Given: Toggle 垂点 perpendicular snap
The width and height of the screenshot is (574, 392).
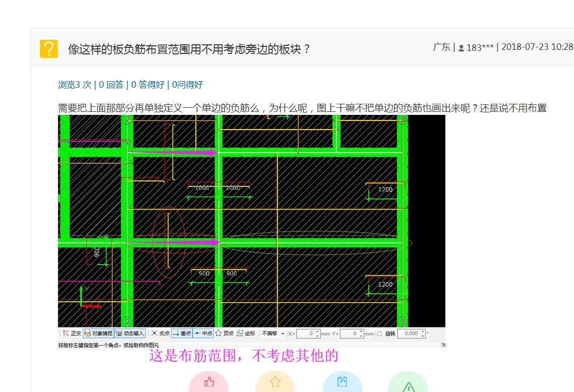Looking at the screenshot, I should tap(182, 334).
